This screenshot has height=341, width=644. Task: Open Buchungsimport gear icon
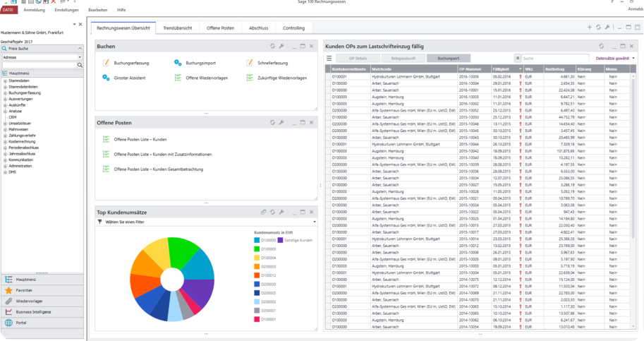[x=178, y=62]
